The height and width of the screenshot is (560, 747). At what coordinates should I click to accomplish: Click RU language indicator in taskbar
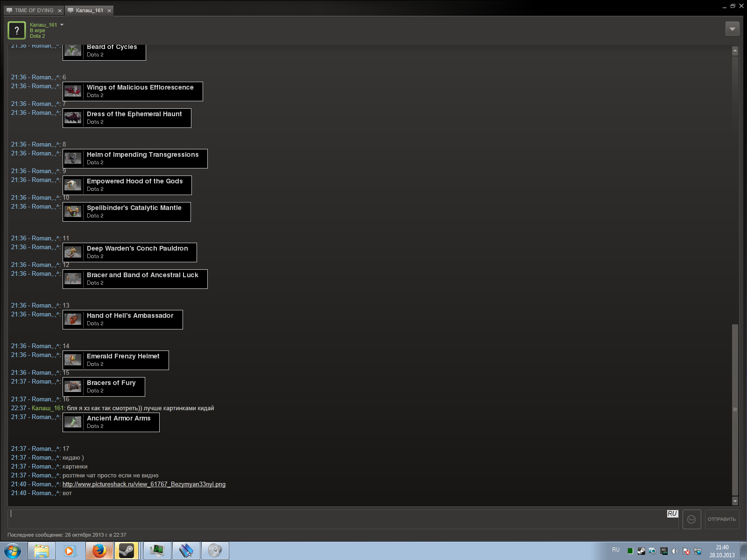[x=616, y=550]
